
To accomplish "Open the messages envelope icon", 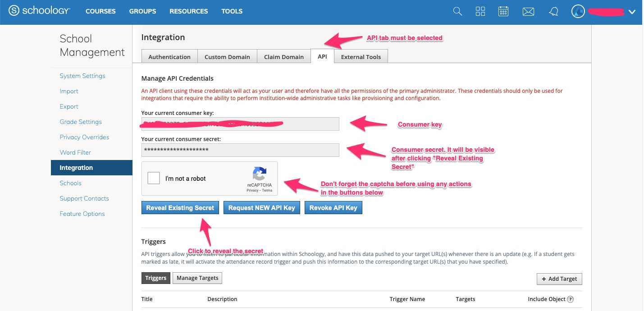I will (528, 12).
